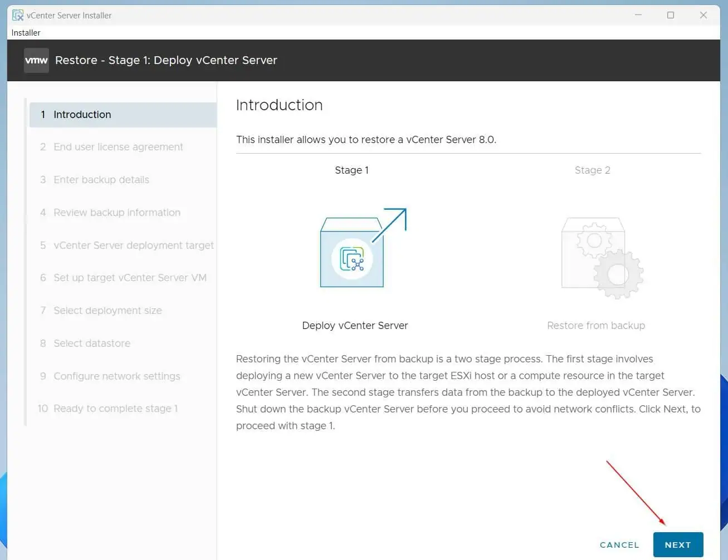Click the Deploy vCenter Server caption
Image resolution: width=728 pixels, height=560 pixels.
pyautogui.click(x=355, y=326)
